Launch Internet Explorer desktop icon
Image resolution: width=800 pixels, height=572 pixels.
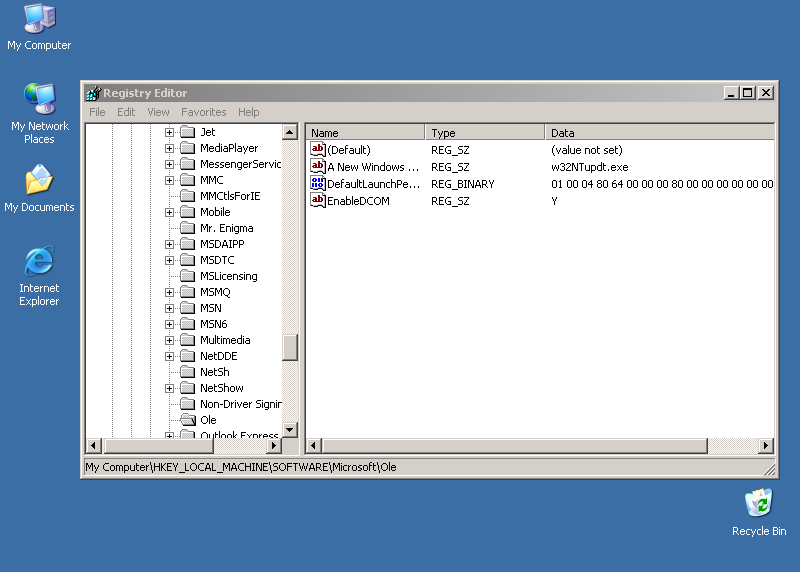[x=39, y=276]
